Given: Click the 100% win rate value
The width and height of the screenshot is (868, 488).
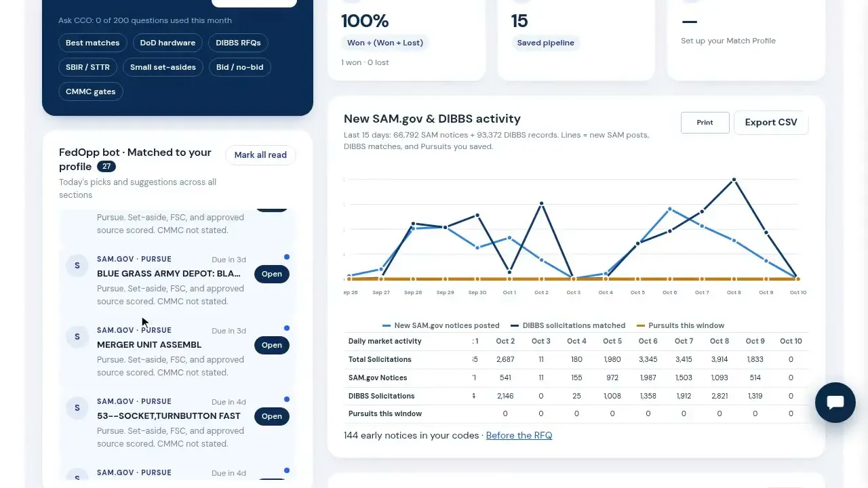Looking at the screenshot, I should pos(365,21).
